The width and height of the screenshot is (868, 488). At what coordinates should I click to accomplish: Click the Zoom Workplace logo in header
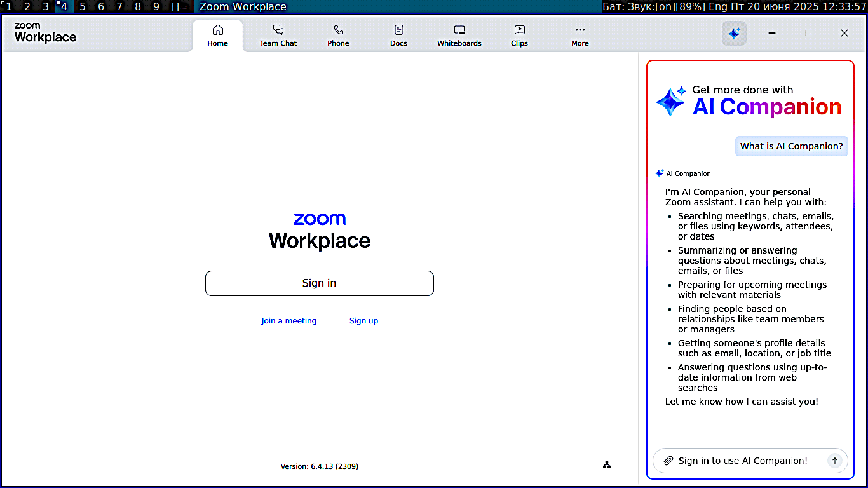point(45,33)
